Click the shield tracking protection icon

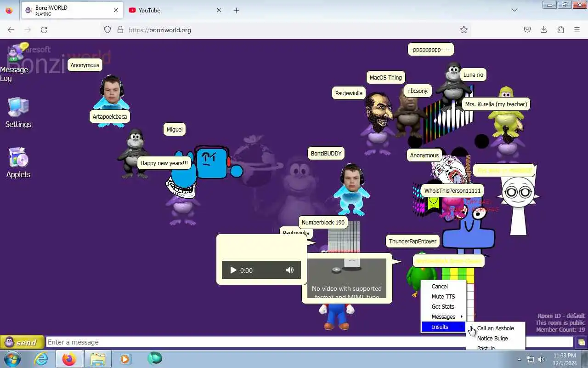107,29
